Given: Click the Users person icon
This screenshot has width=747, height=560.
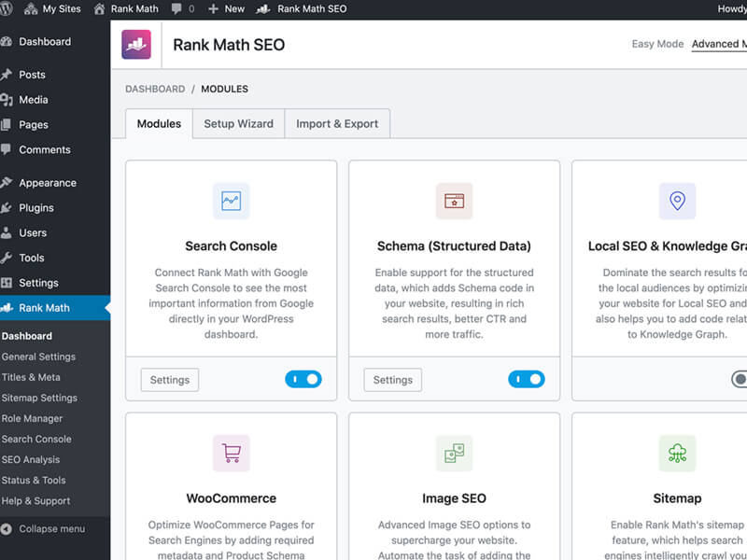Looking at the screenshot, I should pos(7,232).
